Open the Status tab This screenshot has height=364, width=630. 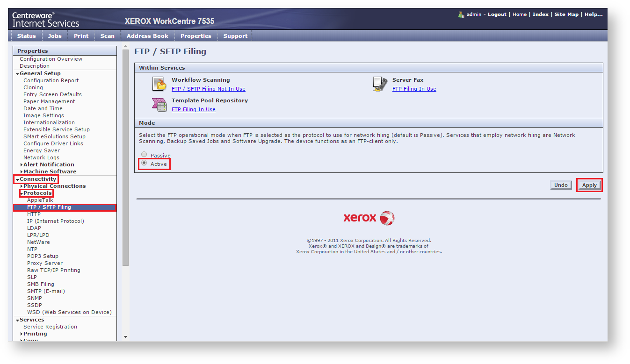point(26,36)
